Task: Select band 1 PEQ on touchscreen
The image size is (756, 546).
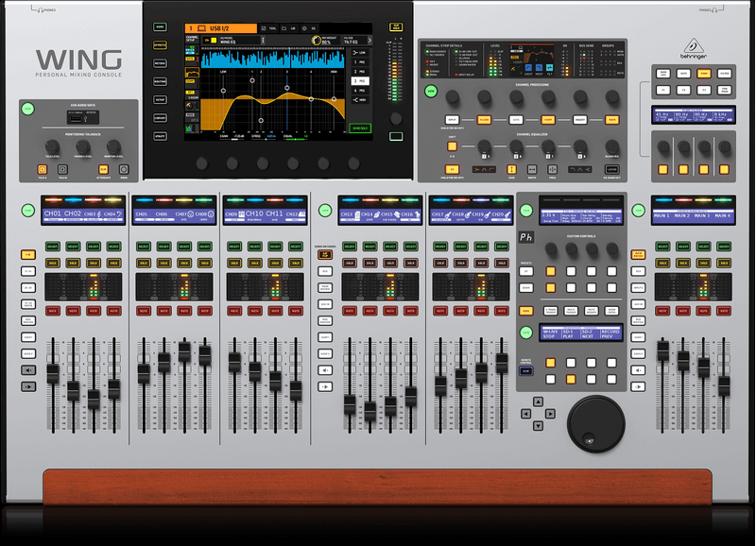Action: pos(360,62)
